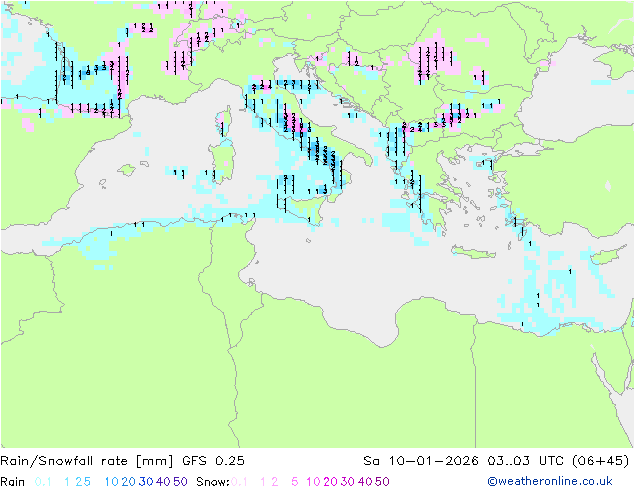The width and height of the screenshot is (634, 490).
Task: Select the Rain 10 legend value
Action: tap(111, 482)
